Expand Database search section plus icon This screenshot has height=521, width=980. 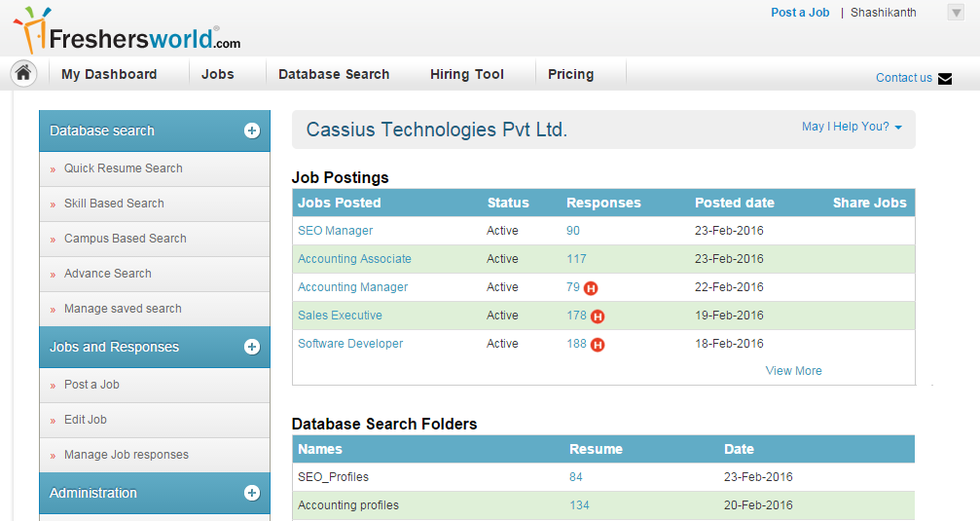click(x=252, y=130)
